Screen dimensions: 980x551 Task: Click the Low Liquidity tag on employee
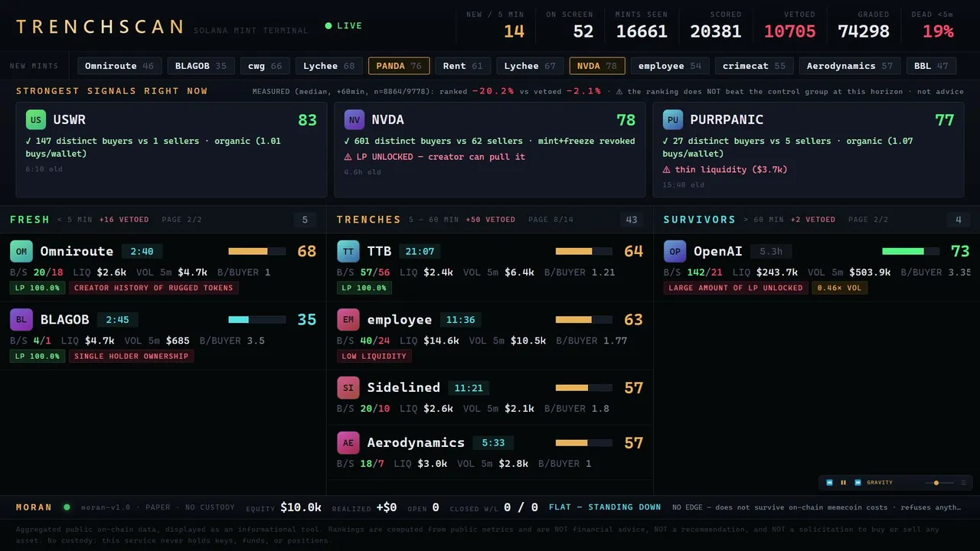pos(374,356)
